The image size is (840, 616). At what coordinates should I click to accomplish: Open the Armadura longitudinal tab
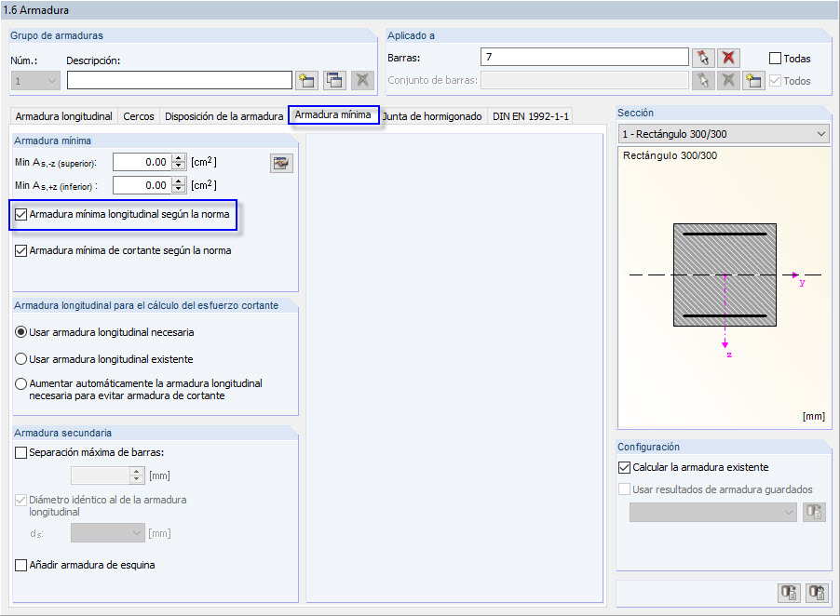[x=63, y=116]
